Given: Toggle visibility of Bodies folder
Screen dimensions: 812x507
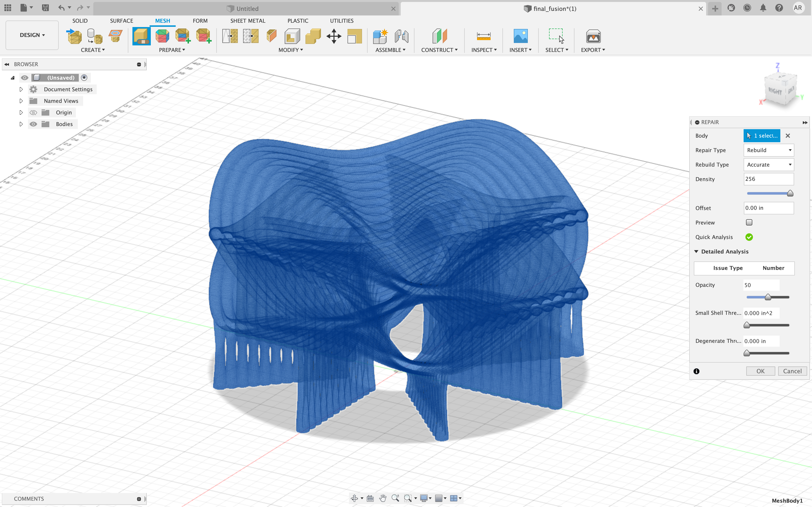Looking at the screenshot, I should click(33, 124).
